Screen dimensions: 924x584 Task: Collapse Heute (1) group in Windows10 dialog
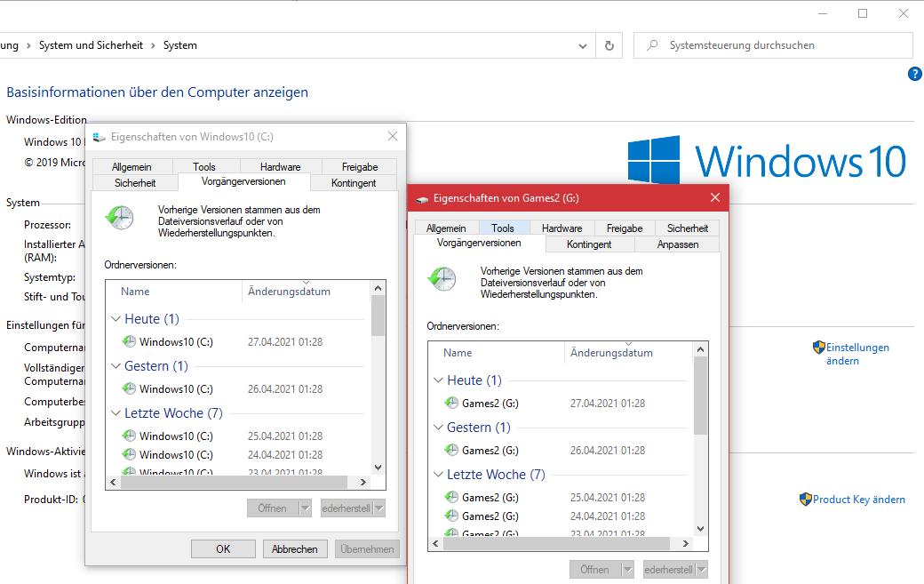click(115, 319)
